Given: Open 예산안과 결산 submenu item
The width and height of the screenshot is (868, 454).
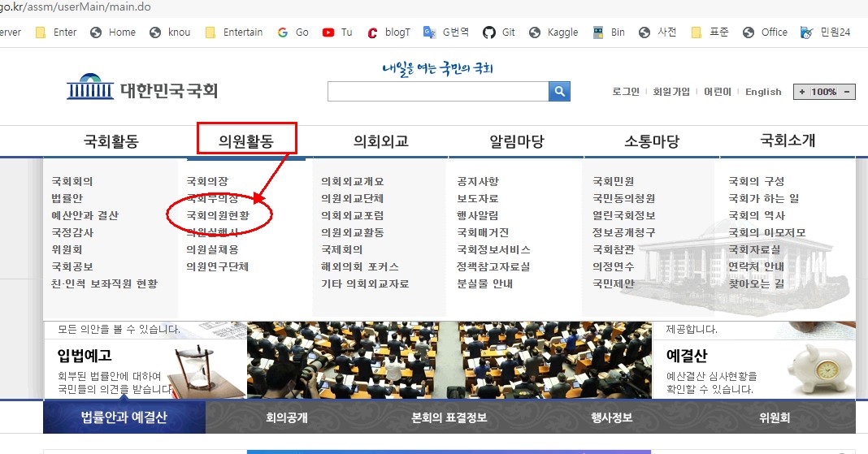Looking at the screenshot, I should point(85,215).
